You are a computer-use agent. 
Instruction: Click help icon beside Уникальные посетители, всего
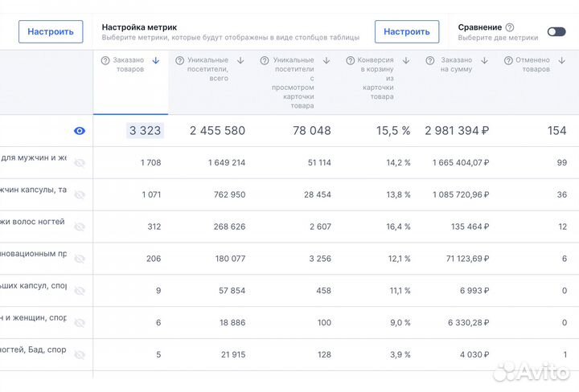point(180,61)
